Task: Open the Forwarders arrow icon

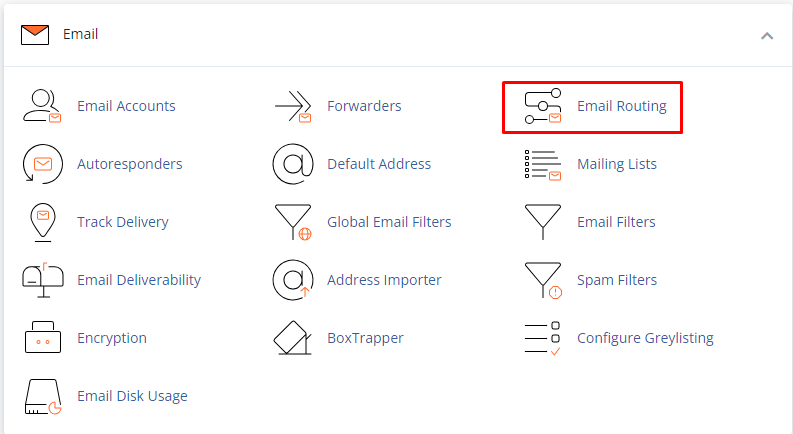Action: [x=293, y=106]
